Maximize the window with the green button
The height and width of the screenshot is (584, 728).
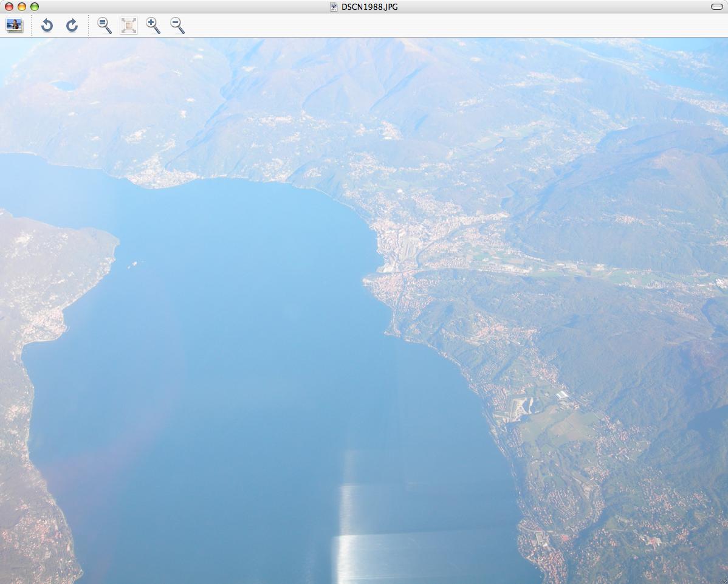[35, 7]
